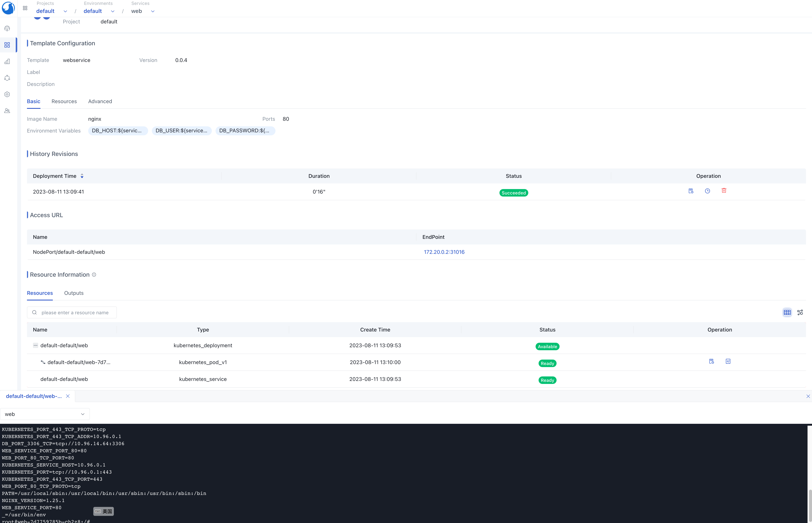Open the users icon in left sidebar
The image size is (812, 523).
pos(7,111)
